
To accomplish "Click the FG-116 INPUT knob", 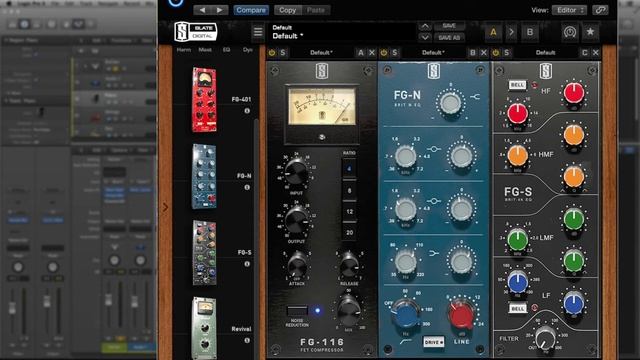I will 297,172.
